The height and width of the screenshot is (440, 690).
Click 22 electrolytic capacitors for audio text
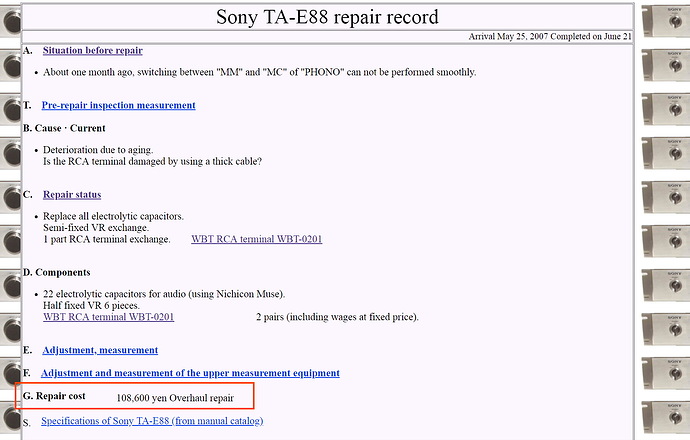pos(164,294)
